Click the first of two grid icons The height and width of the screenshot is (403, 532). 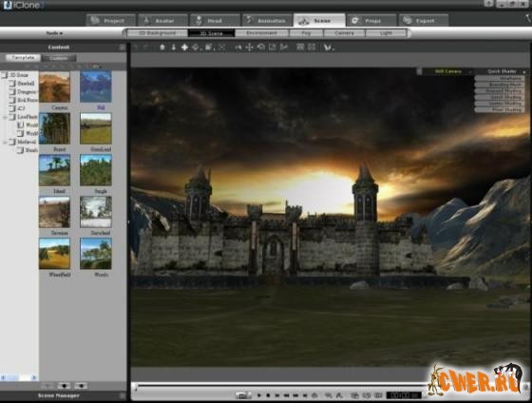(x=300, y=48)
